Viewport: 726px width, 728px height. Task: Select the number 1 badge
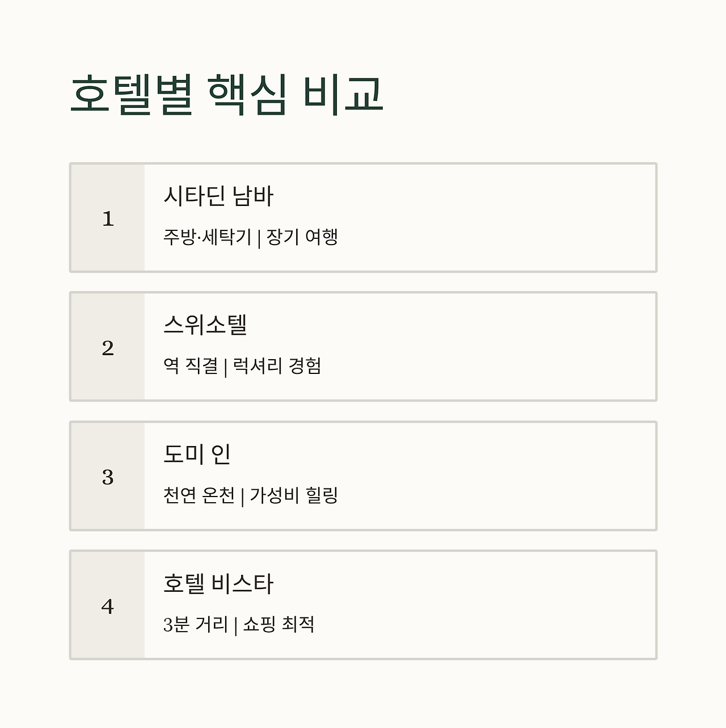108,218
